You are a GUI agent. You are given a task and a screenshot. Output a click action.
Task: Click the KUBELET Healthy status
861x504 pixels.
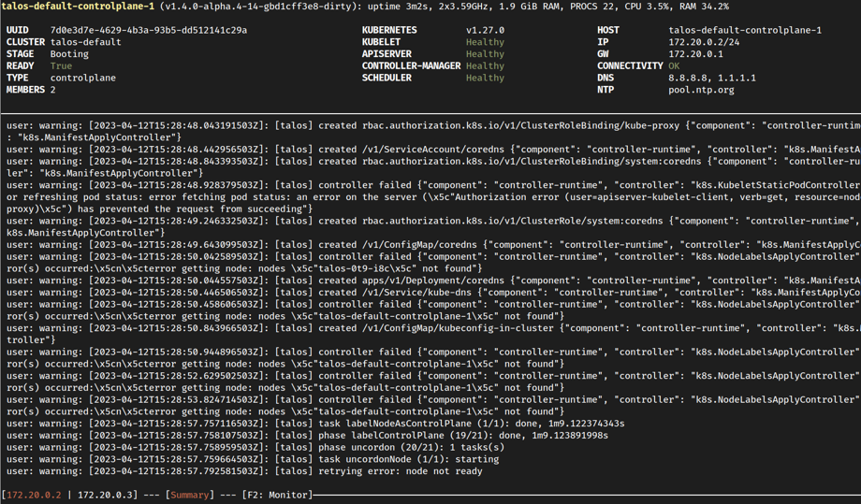(x=486, y=42)
